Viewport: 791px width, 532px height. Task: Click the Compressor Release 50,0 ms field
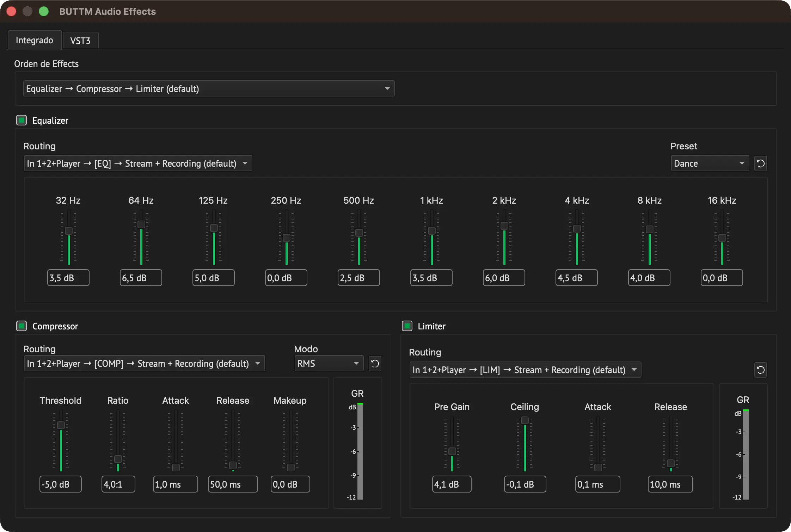click(x=233, y=484)
